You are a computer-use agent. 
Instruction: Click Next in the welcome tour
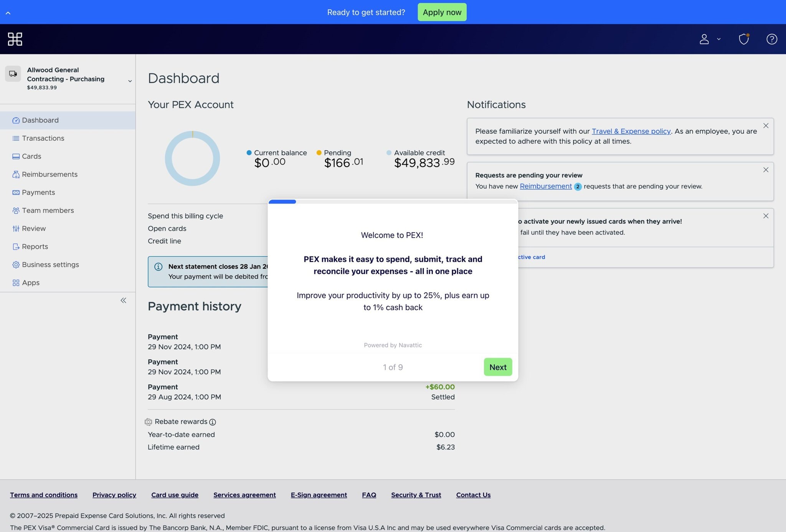click(x=498, y=367)
